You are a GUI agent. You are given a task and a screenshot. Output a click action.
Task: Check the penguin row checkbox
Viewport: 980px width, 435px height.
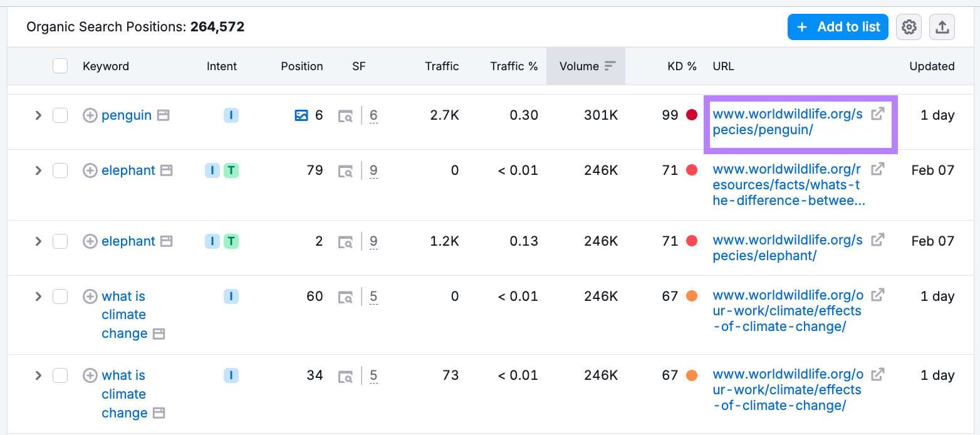(x=60, y=115)
